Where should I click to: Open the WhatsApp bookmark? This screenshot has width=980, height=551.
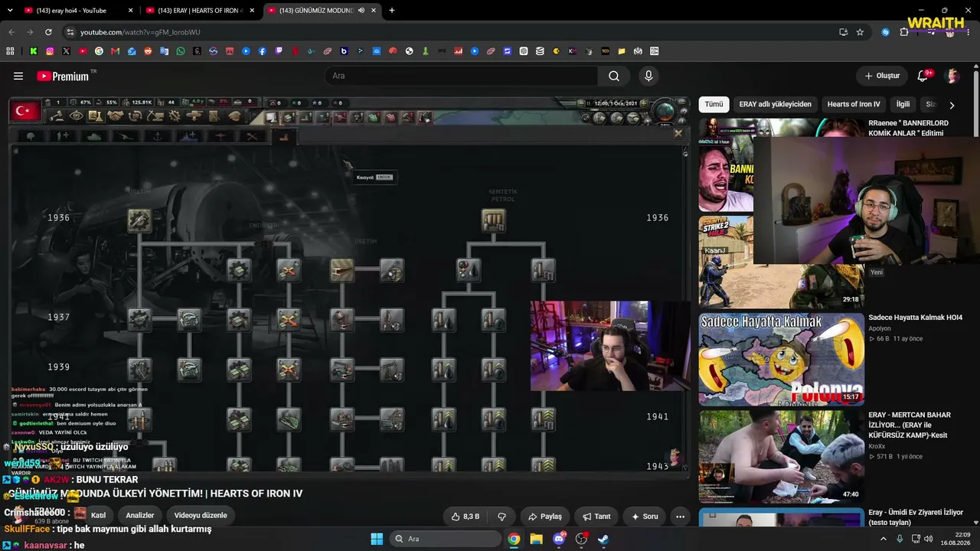(x=181, y=51)
